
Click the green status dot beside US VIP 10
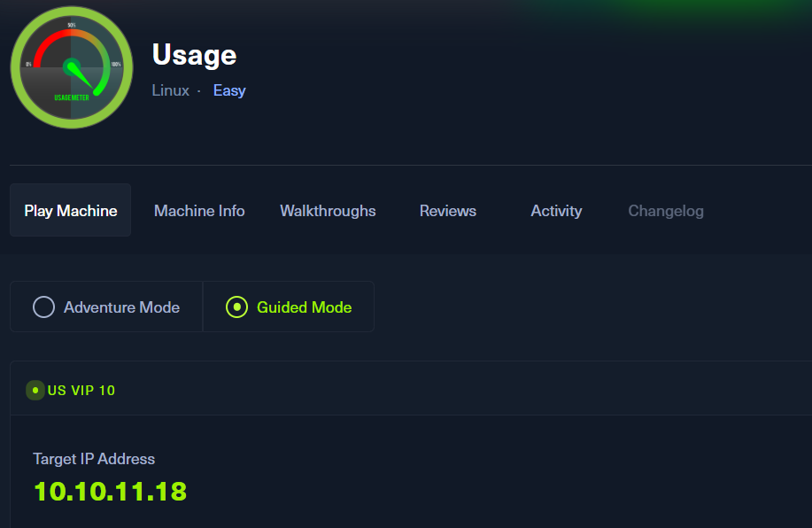(x=35, y=390)
